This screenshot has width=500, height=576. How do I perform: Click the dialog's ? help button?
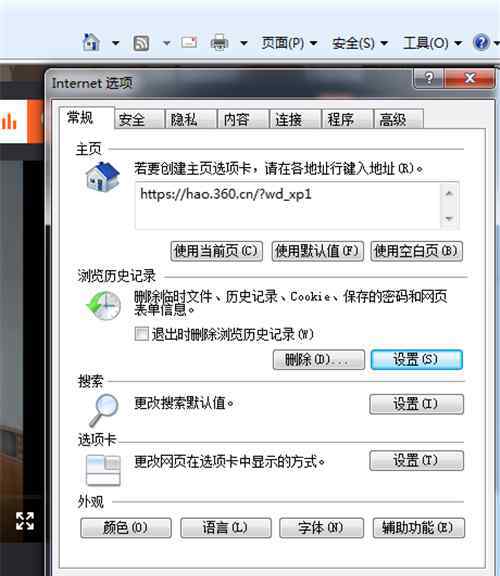point(428,78)
